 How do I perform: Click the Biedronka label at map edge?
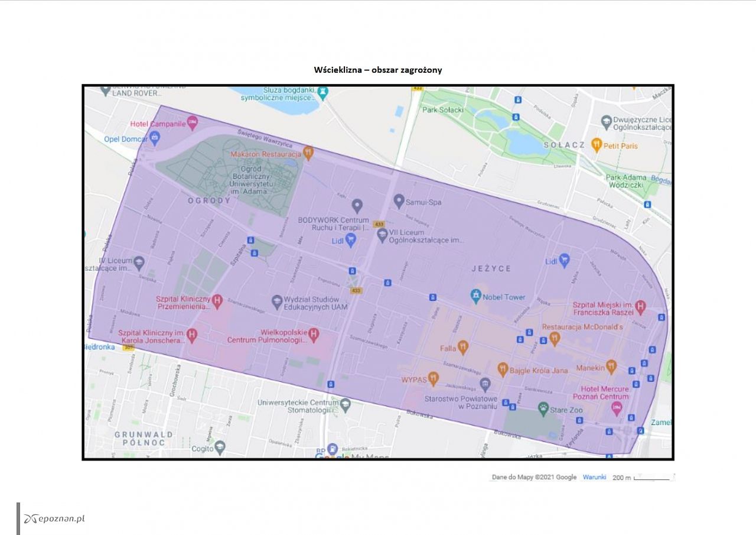point(100,346)
